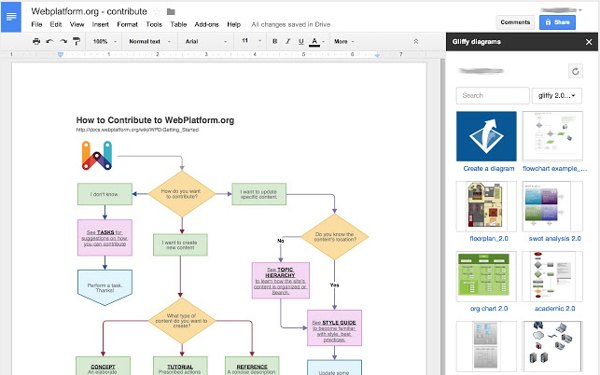Redo the last action

pos(63,41)
